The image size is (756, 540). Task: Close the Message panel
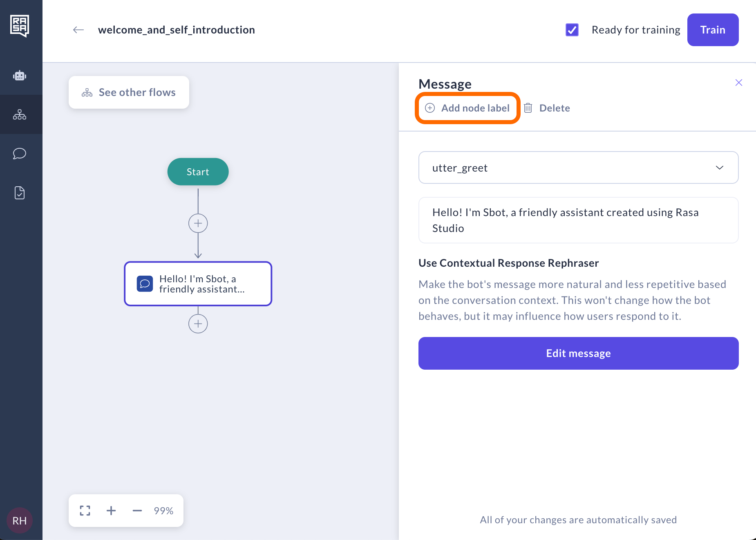739,83
